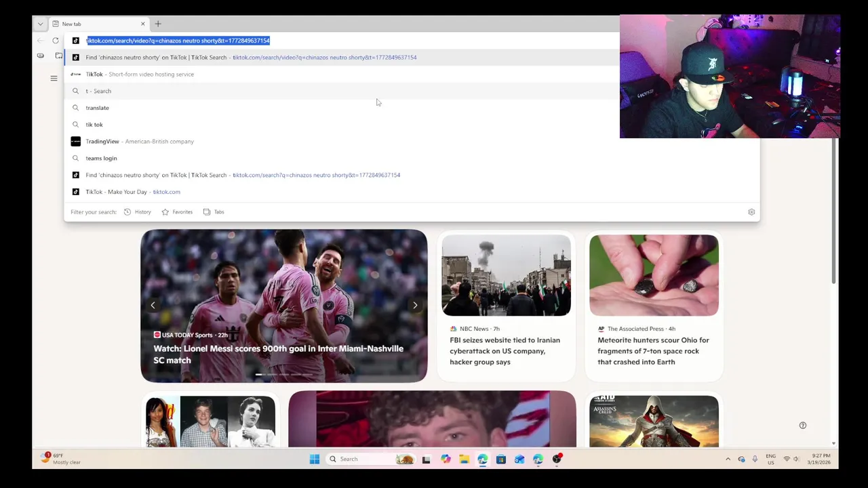Open Outlook from the taskbar
This screenshot has width=868, height=488.
point(519,459)
